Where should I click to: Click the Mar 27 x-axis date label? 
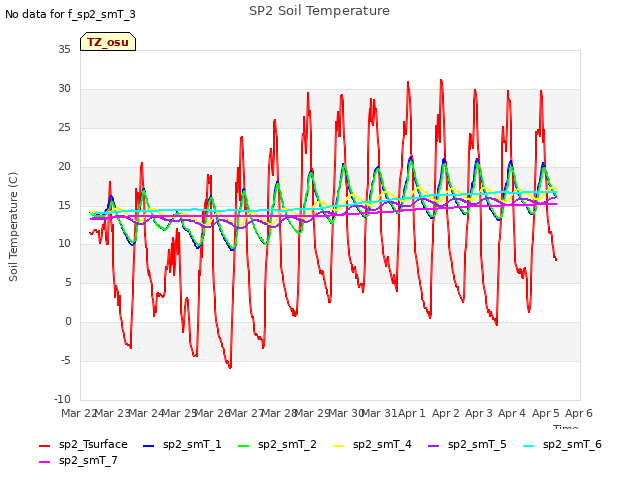point(246,413)
